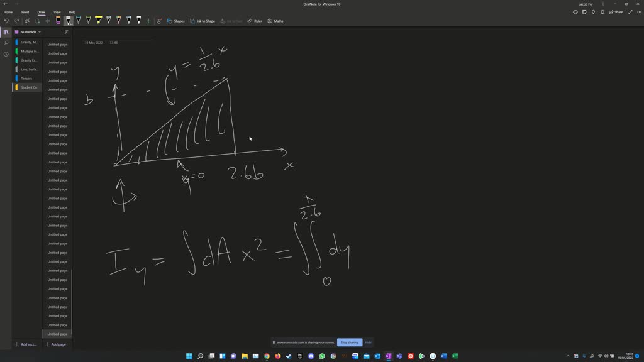Click Add page at the sidebar bottom
The image size is (644, 362).
[x=55, y=344]
